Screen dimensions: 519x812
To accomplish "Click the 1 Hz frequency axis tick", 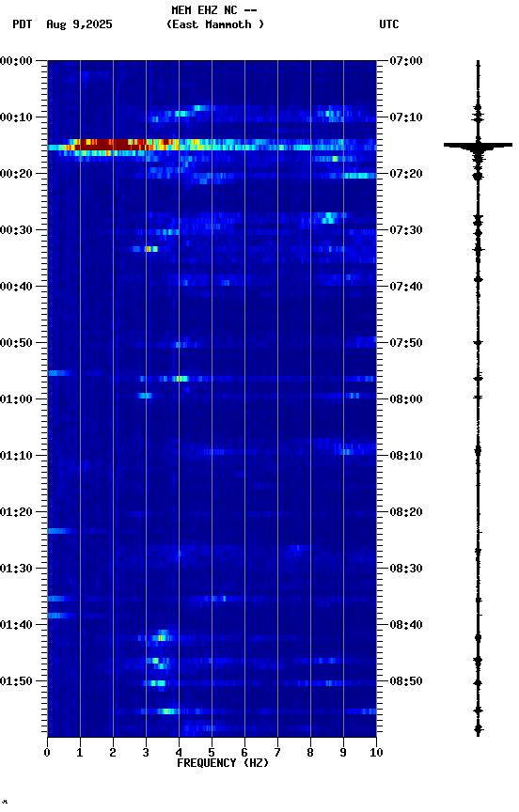I will pos(80,753).
